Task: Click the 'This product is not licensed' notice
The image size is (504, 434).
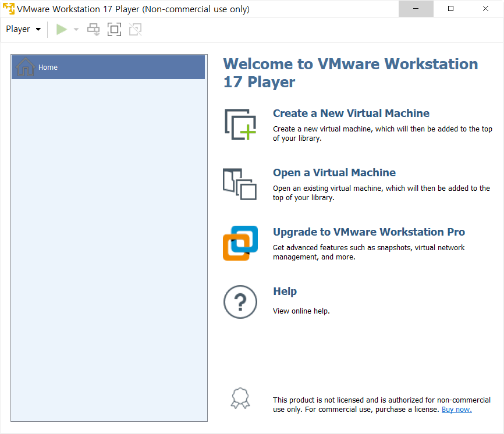Action: [382, 404]
